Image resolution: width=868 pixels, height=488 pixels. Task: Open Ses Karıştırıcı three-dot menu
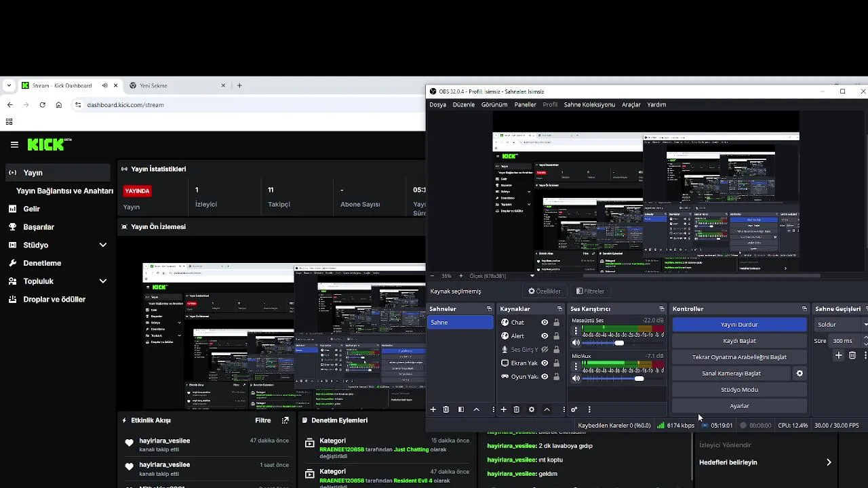(x=589, y=409)
